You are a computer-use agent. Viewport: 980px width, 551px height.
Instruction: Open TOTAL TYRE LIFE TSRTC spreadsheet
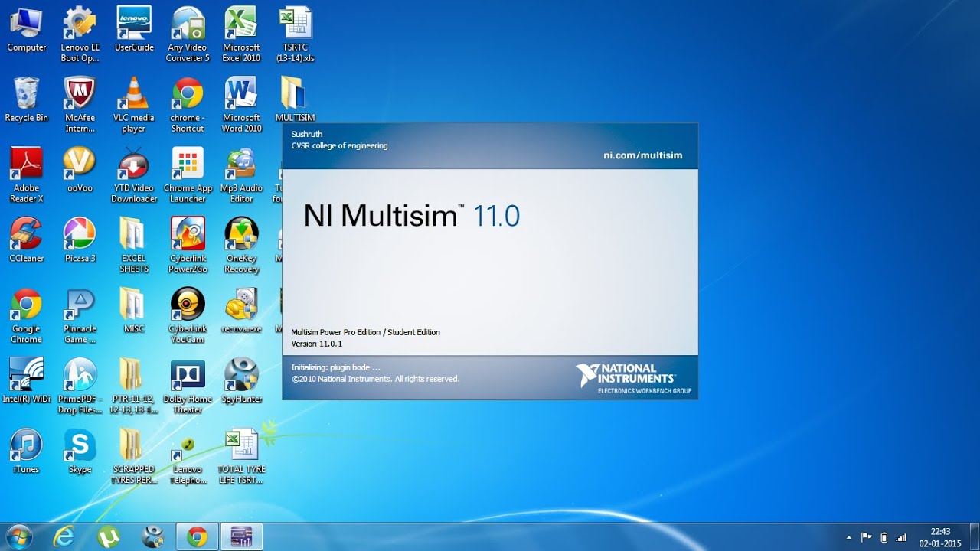(241, 457)
